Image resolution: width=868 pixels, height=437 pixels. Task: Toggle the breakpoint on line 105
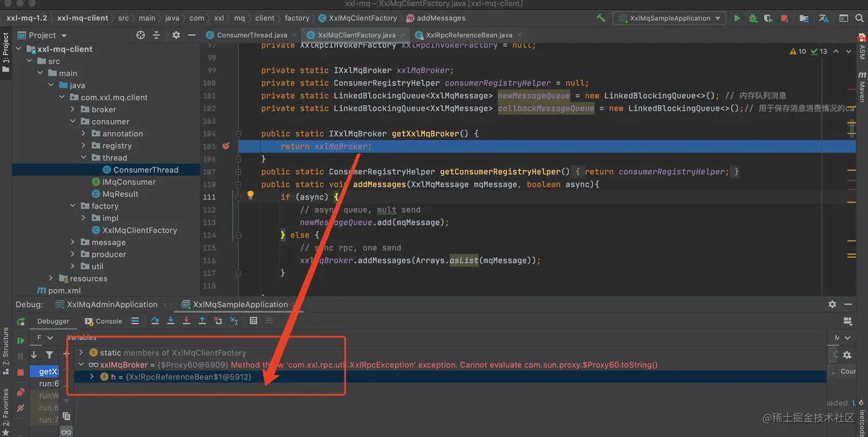(x=226, y=146)
